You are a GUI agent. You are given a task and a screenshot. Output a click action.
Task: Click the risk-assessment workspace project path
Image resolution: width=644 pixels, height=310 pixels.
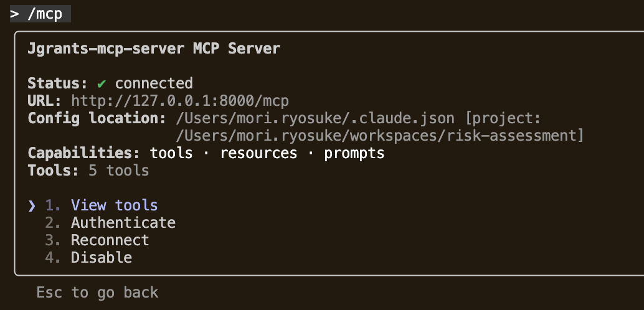click(x=380, y=136)
